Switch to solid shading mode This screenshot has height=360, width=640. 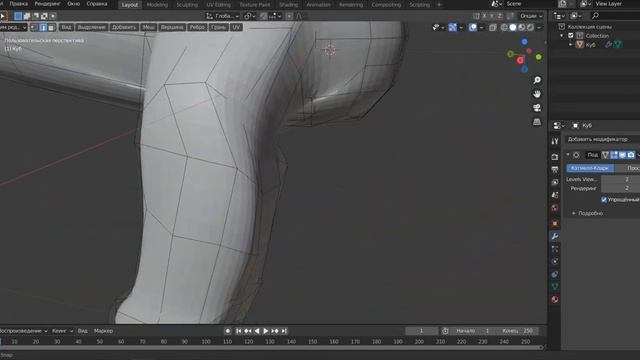[513, 27]
